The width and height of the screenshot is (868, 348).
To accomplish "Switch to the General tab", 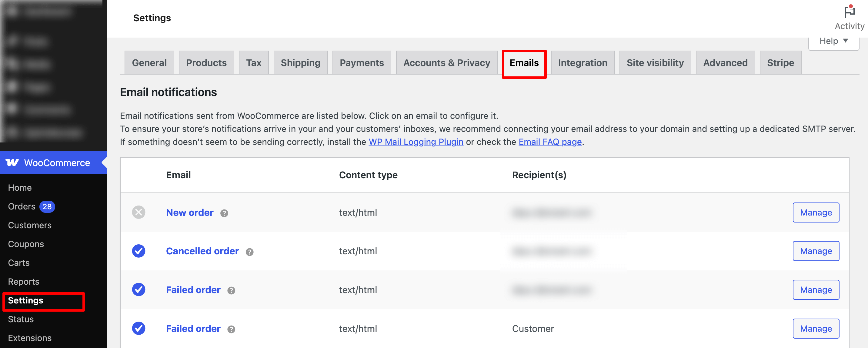I will pyautogui.click(x=149, y=63).
